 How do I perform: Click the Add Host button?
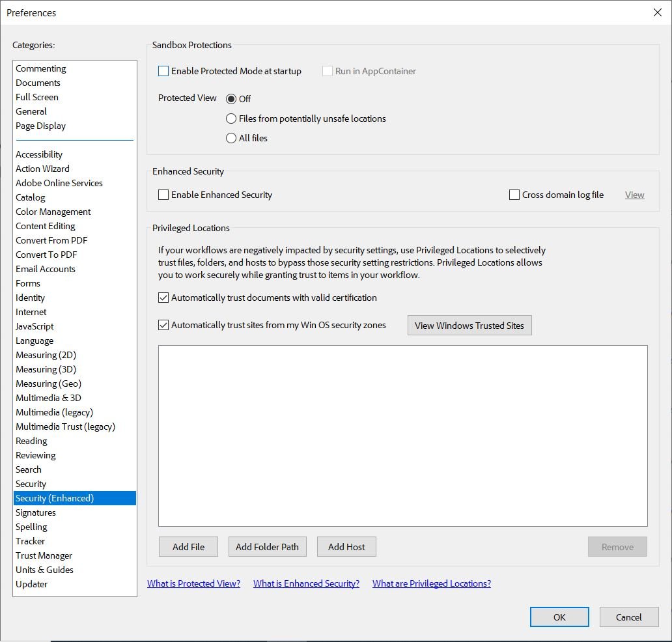click(x=346, y=546)
